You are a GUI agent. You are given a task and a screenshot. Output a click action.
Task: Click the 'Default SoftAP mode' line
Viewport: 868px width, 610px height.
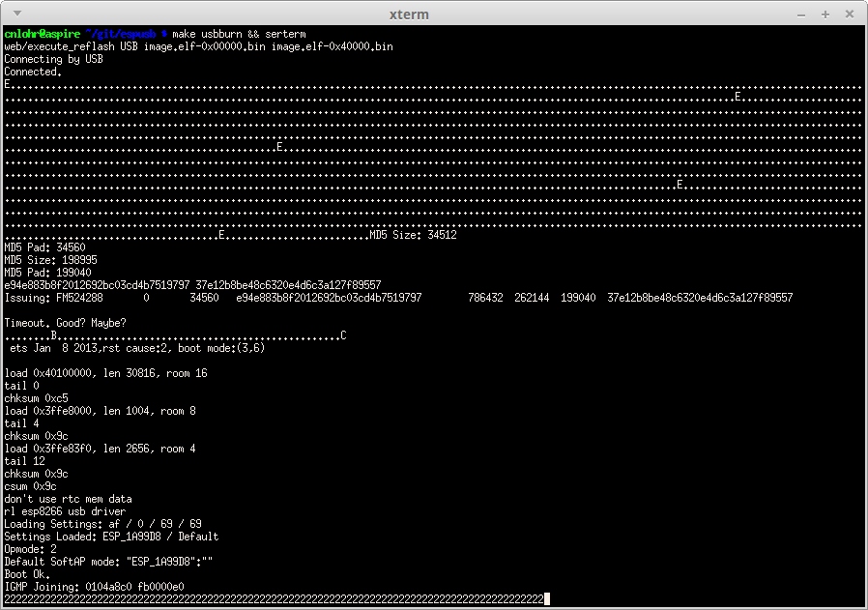click(x=108, y=562)
